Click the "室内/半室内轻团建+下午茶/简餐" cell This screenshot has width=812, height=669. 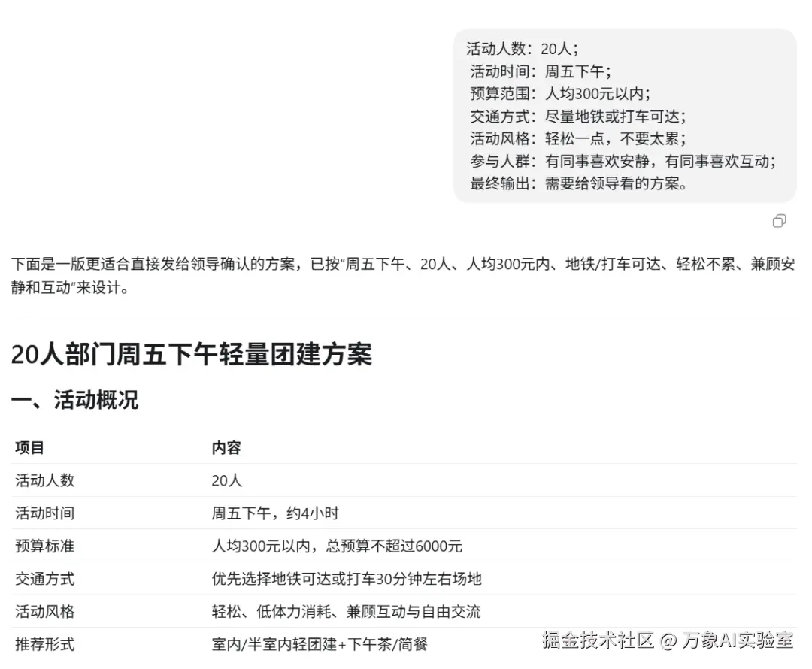point(320,644)
